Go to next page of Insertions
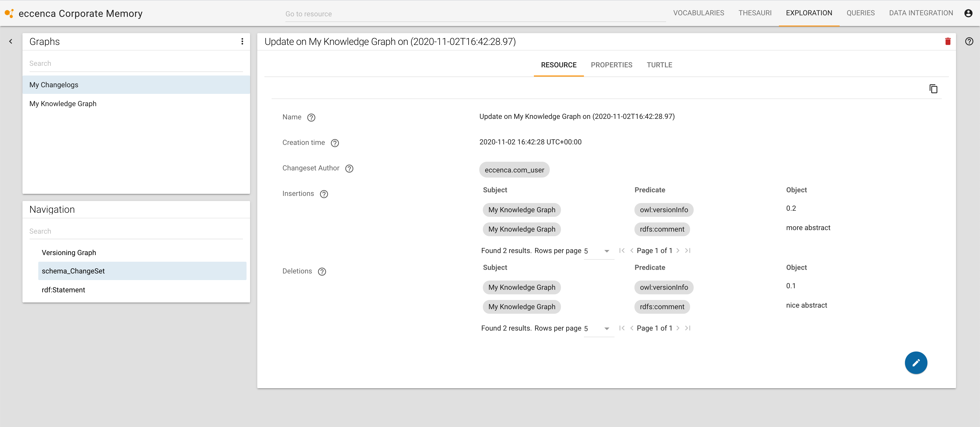Screen dimensions: 980x427 (678, 250)
